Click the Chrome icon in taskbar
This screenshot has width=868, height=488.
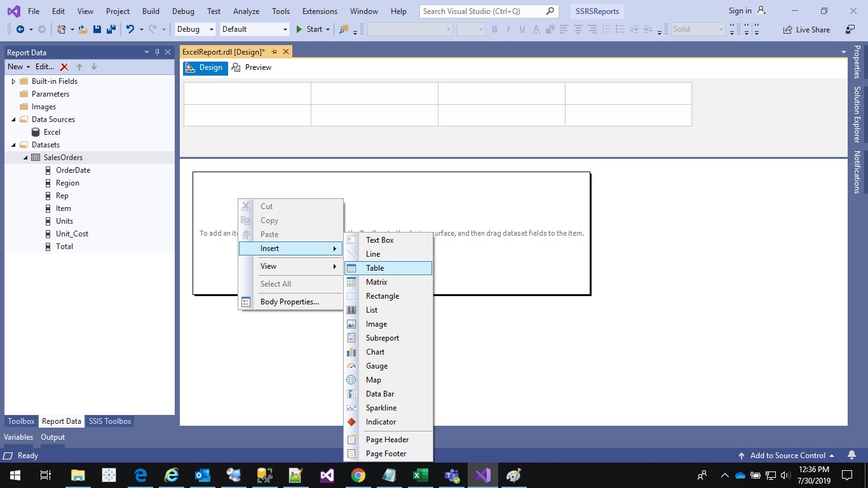click(358, 475)
